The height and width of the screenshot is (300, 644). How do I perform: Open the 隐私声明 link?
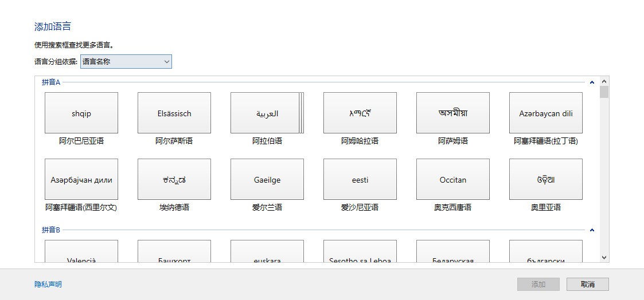click(x=48, y=284)
